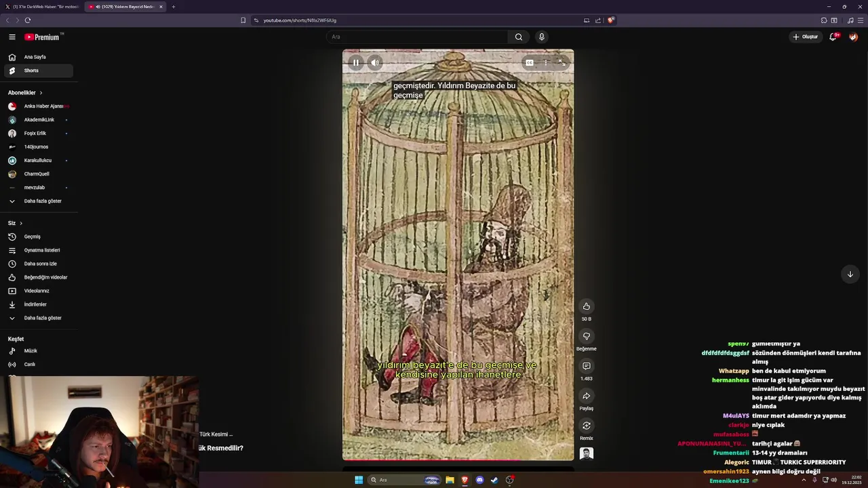The width and height of the screenshot is (868, 488).
Task: Open Videolarınız page
Action: [39, 291]
